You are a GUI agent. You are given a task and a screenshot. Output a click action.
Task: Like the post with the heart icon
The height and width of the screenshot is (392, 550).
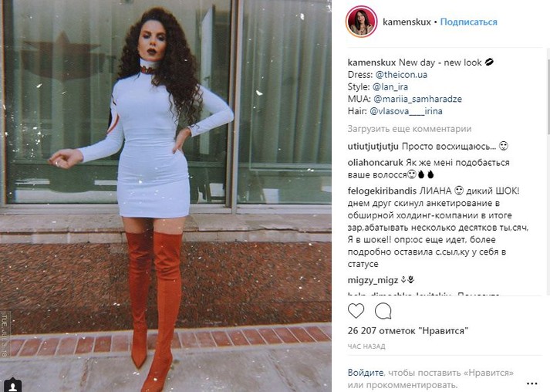point(356,311)
